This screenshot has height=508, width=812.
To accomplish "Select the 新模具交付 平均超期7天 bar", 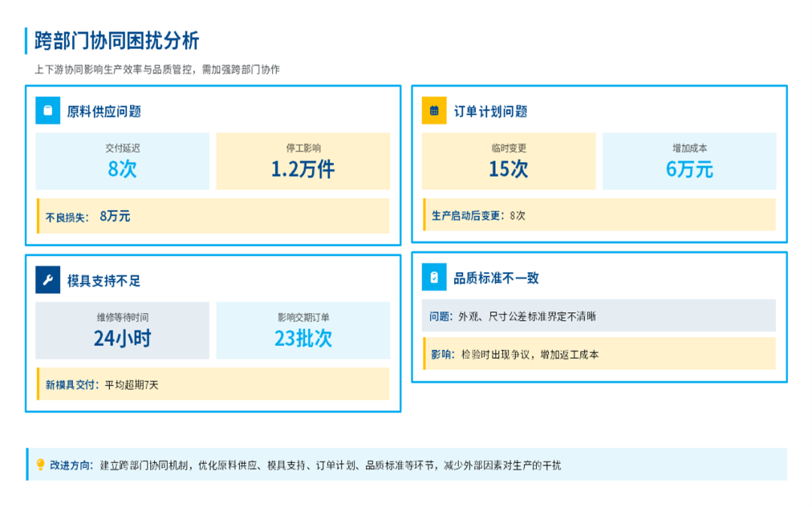I will pos(213,384).
